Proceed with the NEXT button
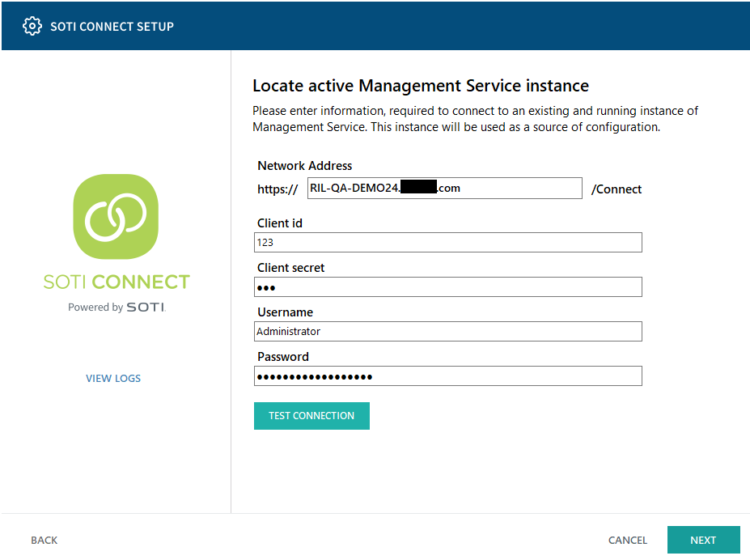 coord(703,540)
